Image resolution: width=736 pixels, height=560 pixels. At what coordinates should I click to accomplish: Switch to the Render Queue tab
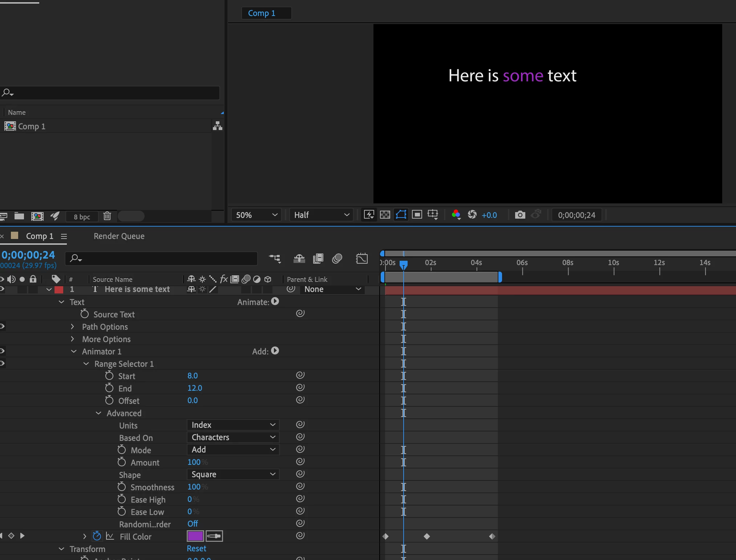(119, 236)
